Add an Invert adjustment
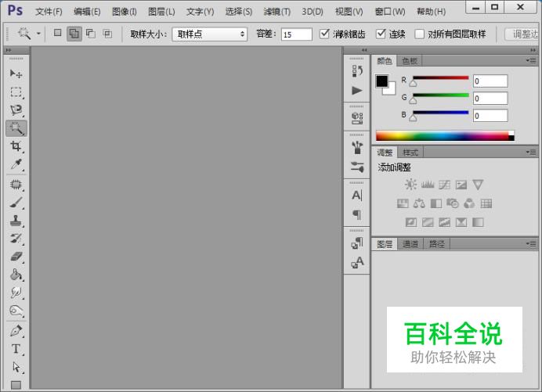Screen dimensions: 542x392 (410, 222)
